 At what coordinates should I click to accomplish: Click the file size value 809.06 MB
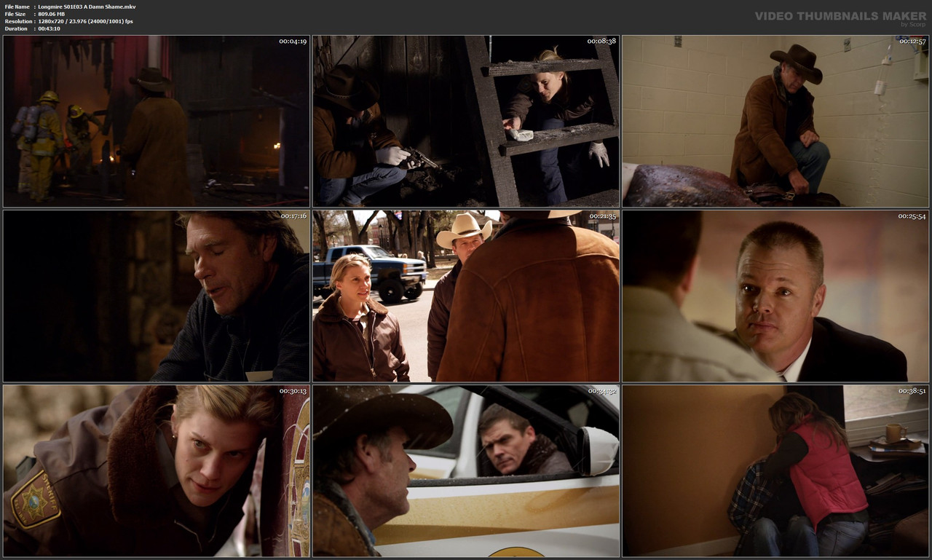pyautogui.click(x=51, y=14)
